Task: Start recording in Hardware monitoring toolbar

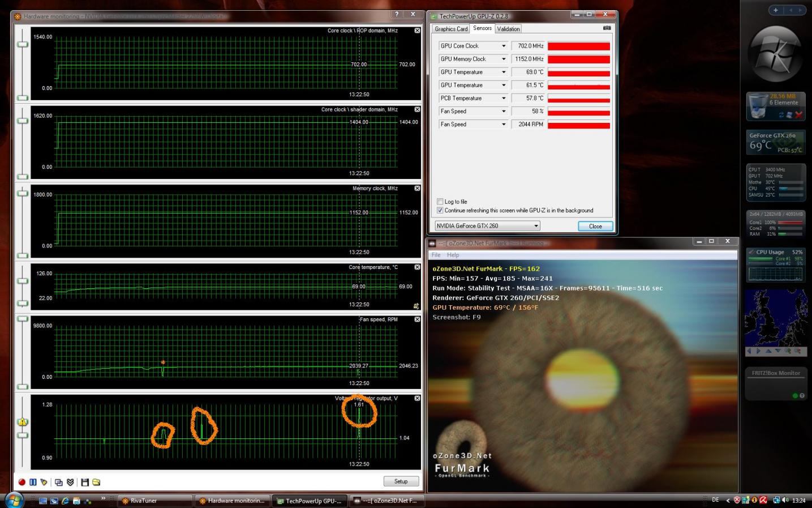Action: (22, 482)
